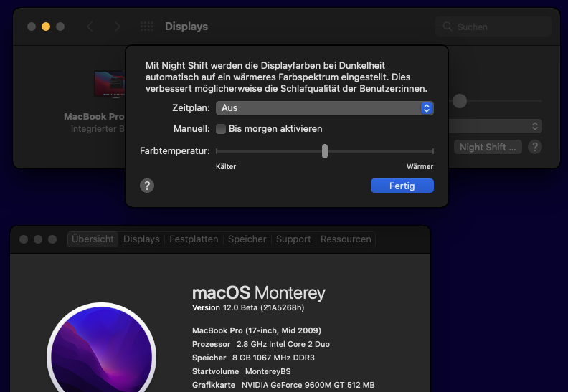Switch to the Festplatten tab
The image size is (568, 392).
pos(194,239)
